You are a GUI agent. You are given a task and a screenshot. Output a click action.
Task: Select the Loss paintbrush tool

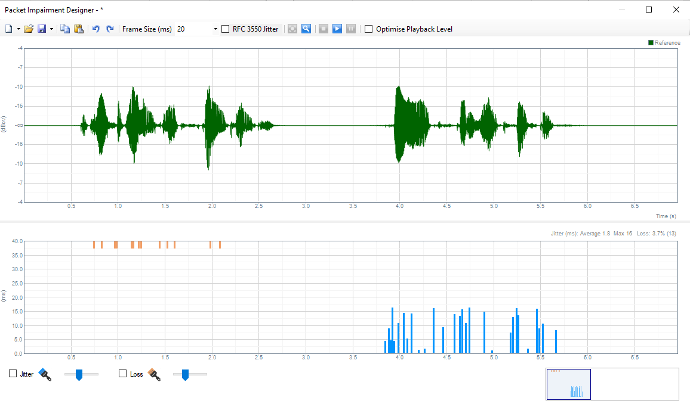(x=155, y=374)
